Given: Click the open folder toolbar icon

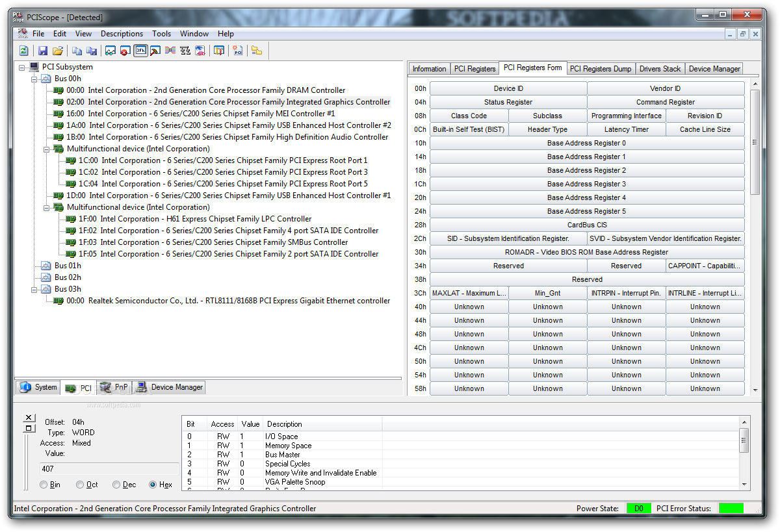Looking at the screenshot, I should [58, 51].
